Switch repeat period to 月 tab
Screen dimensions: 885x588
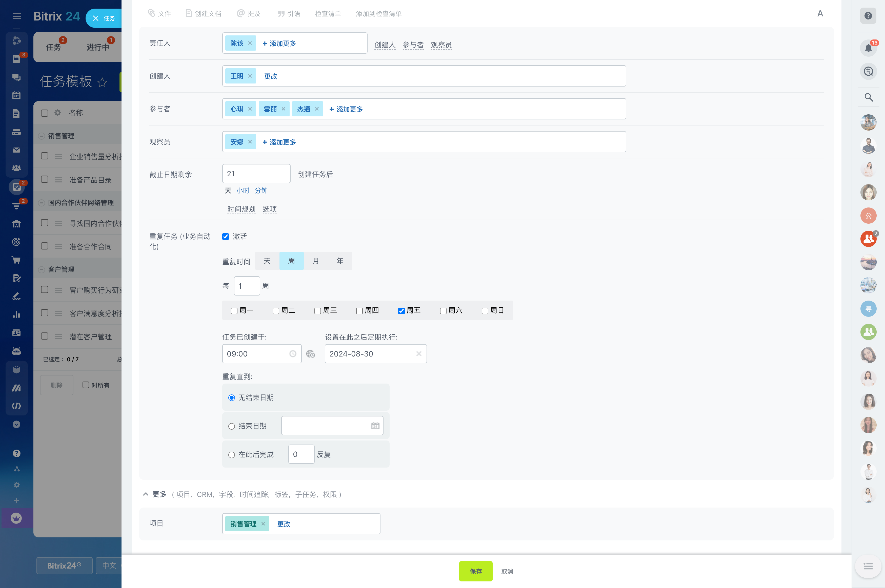315,261
